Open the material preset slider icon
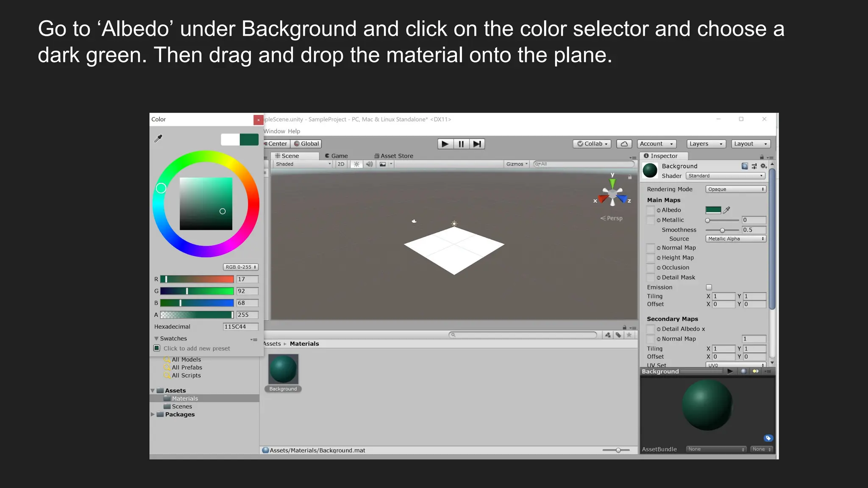This screenshot has height=488, width=868. click(x=754, y=166)
